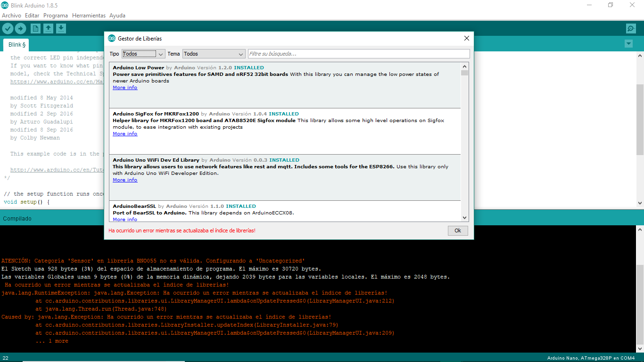This screenshot has width=644, height=362.
Task: Click the Arduino logo in Gestor de Librerías
Action: pyautogui.click(x=112, y=38)
